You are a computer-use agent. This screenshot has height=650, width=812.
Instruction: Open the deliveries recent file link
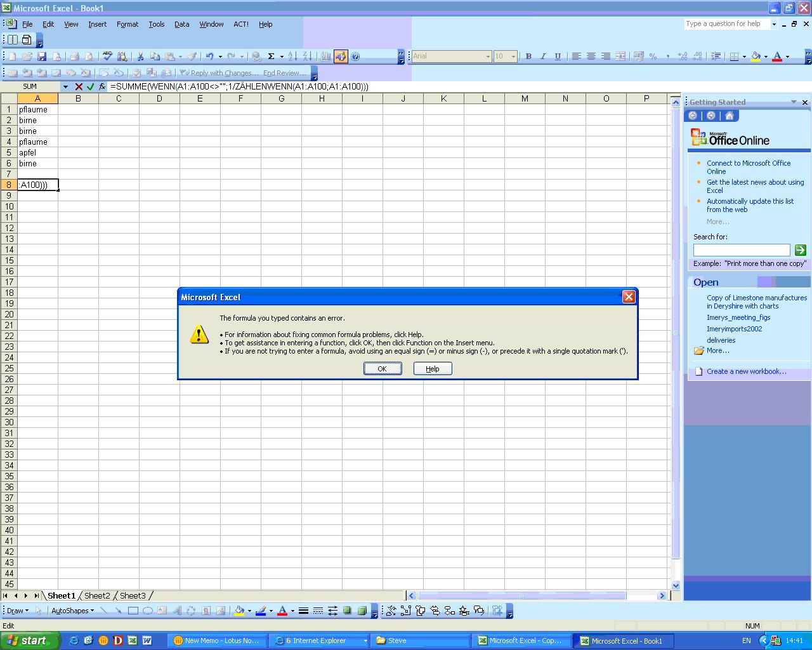pos(721,340)
